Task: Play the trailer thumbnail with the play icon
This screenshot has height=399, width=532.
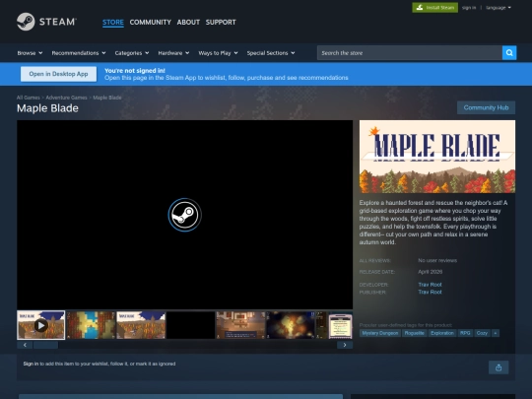Action: (41, 325)
